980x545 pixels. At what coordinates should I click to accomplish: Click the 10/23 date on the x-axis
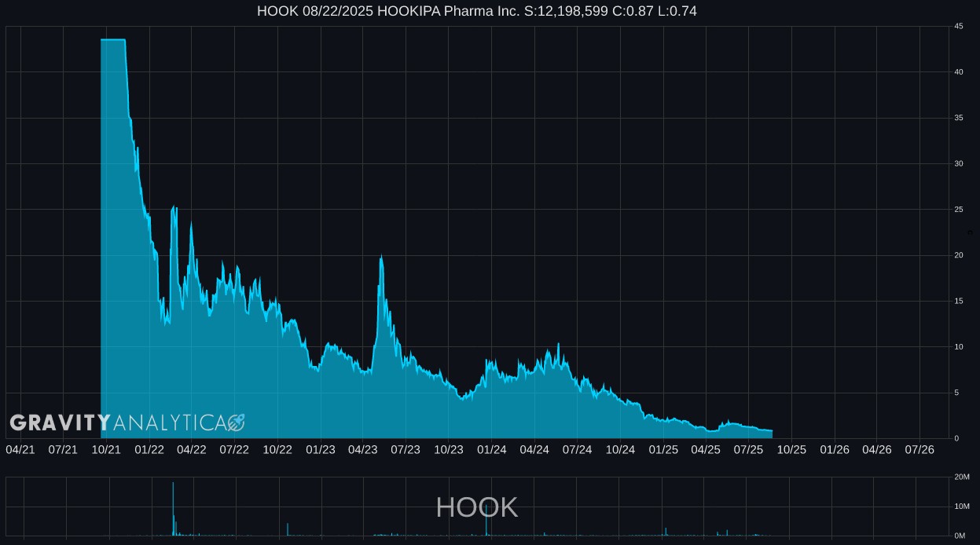point(449,449)
